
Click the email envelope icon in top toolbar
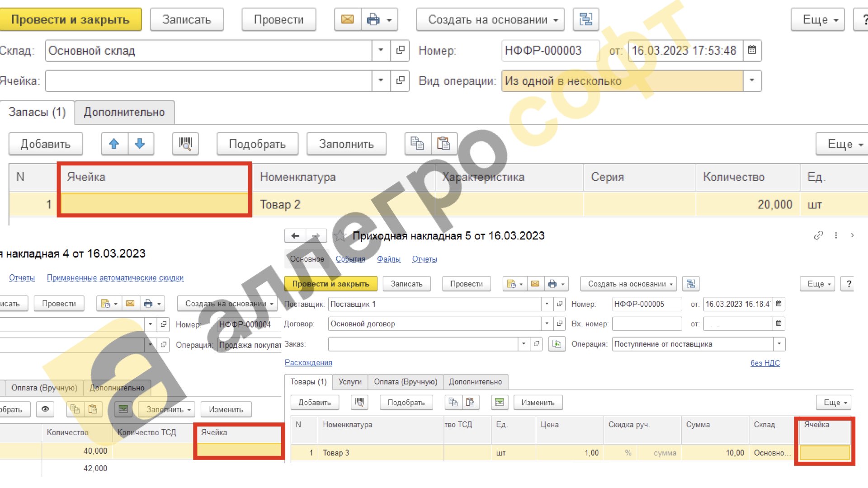click(347, 19)
